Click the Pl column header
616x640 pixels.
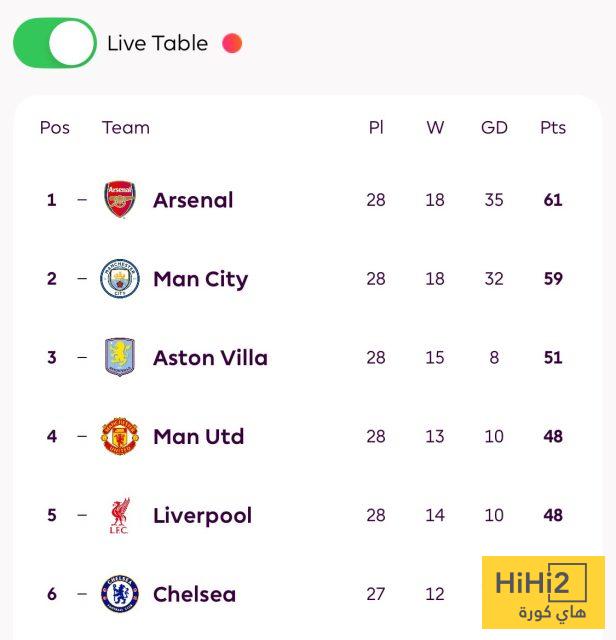pos(376,128)
